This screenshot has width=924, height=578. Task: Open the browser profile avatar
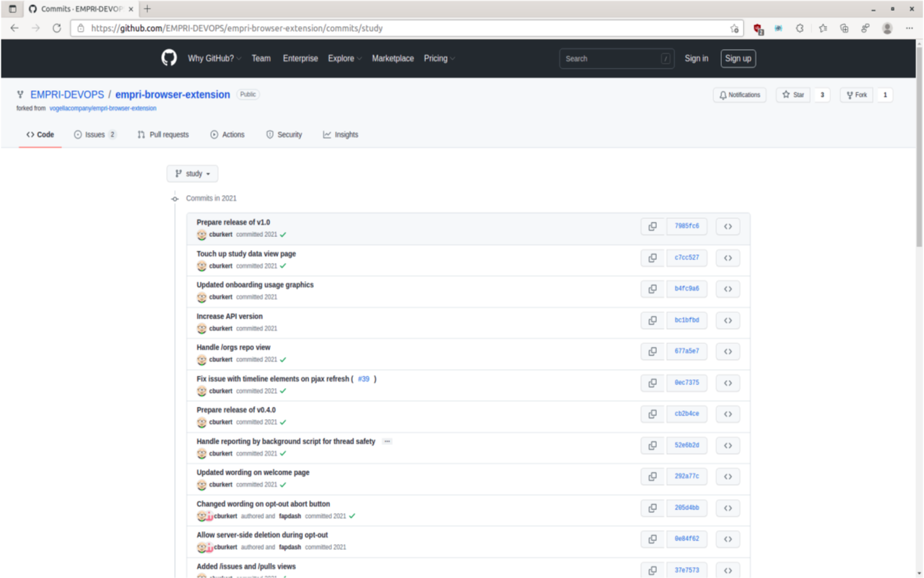pos(887,28)
